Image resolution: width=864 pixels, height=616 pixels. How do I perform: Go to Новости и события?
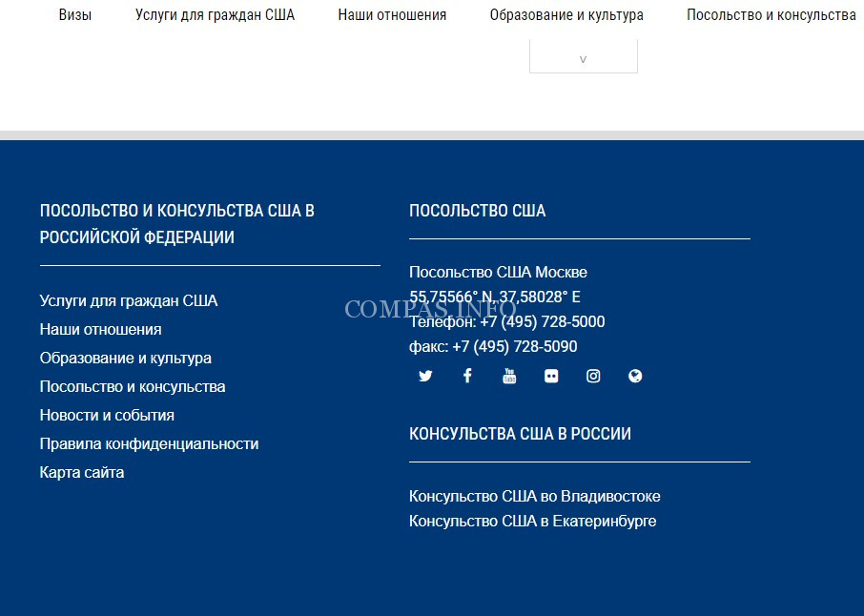coord(107,416)
